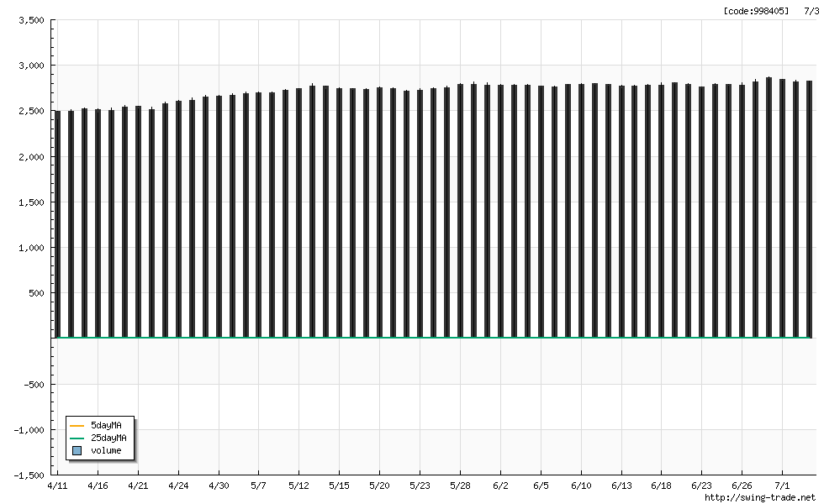
Task: Click the 2,500 y-axis label
Action: pyautogui.click(x=32, y=111)
